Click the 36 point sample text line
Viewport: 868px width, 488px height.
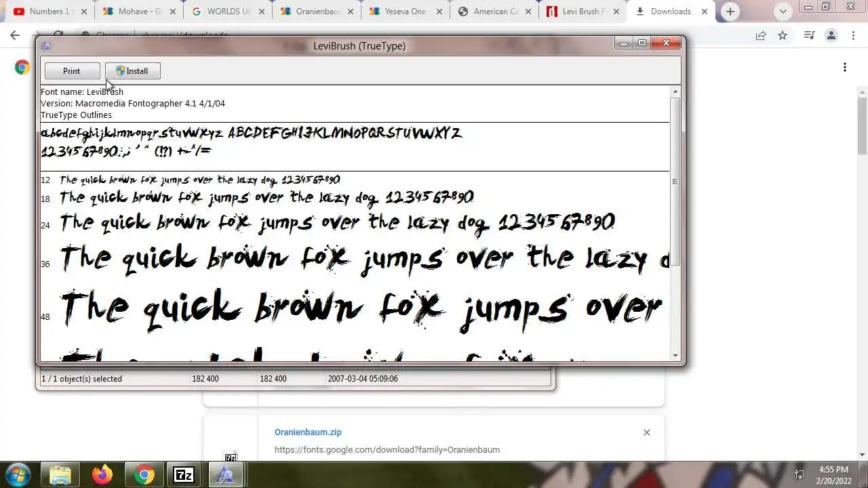(364, 260)
